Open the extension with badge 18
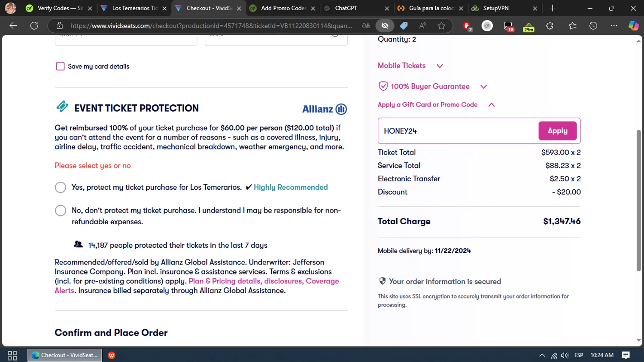This screenshot has width=644, height=362. [508, 26]
